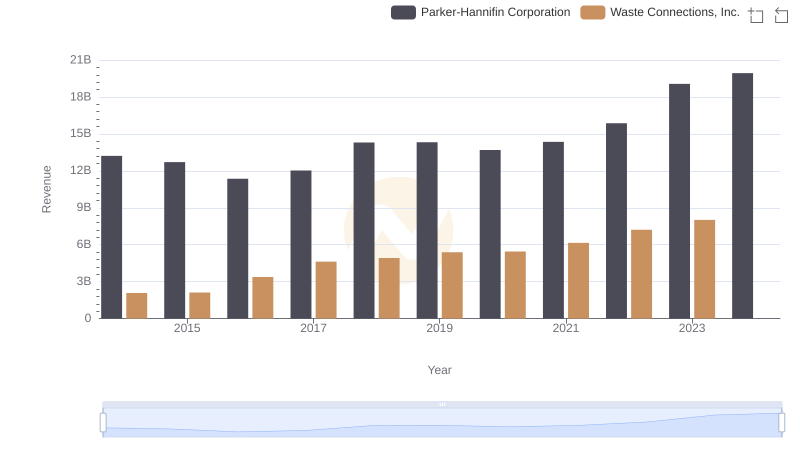Click the Parker-Hannifin bar for 2017
Screen dimensions: 800x461
[301, 245]
